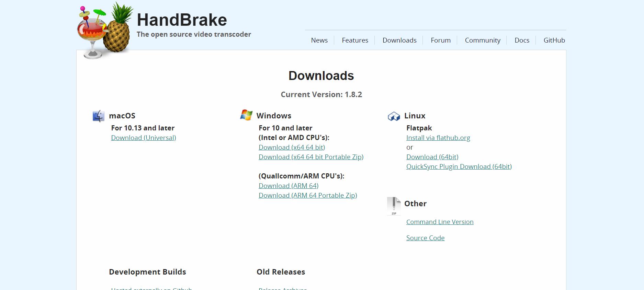Open the Command Line Version link
The height and width of the screenshot is (290, 644).
[x=440, y=222]
